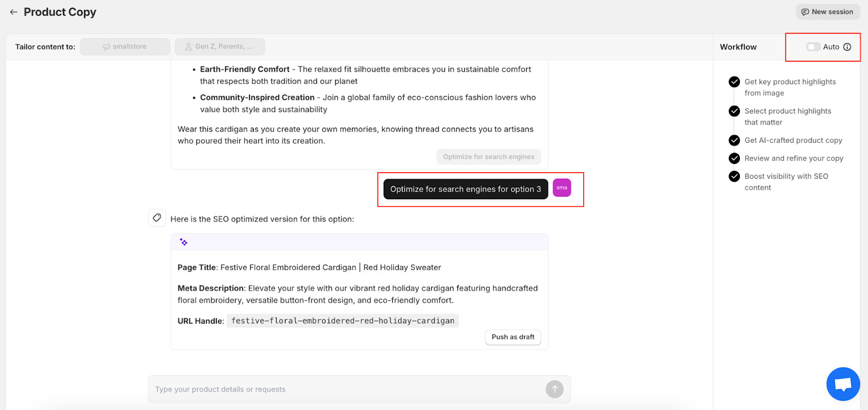Open the blue chat support bubble
Image resolution: width=868 pixels, height=410 pixels.
[843, 384]
